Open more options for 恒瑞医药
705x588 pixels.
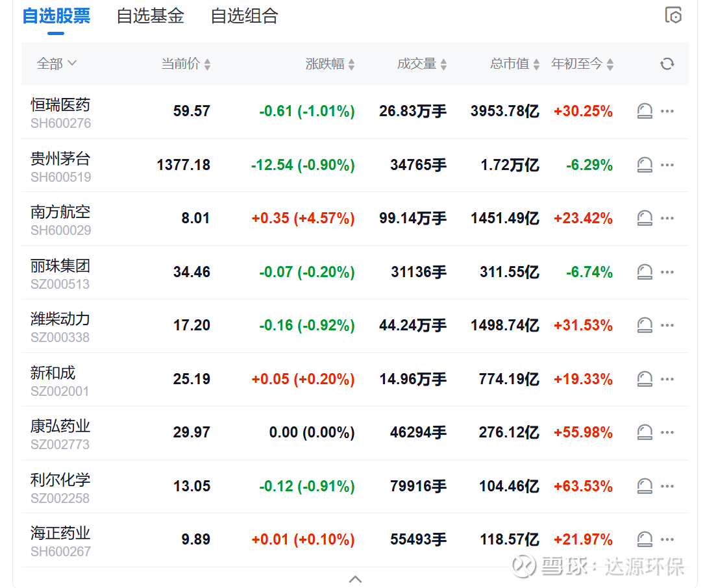pos(667,111)
